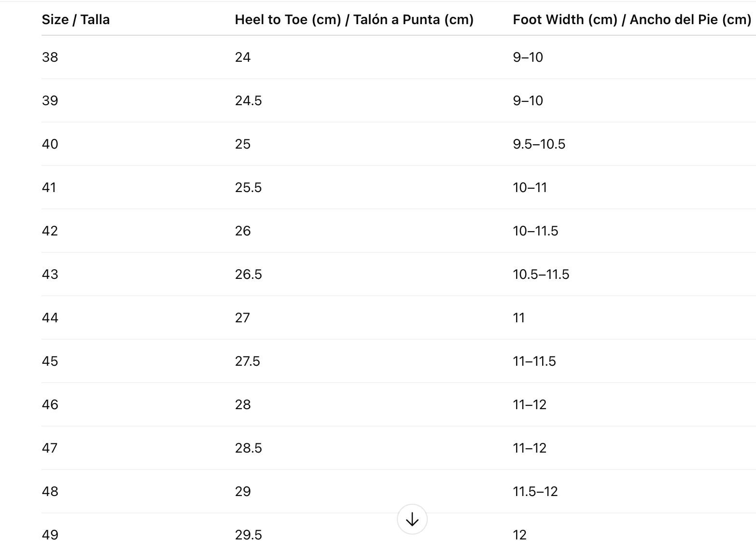Click size 46 in the size column
Image resolution: width=756 pixels, height=552 pixels.
50,405
